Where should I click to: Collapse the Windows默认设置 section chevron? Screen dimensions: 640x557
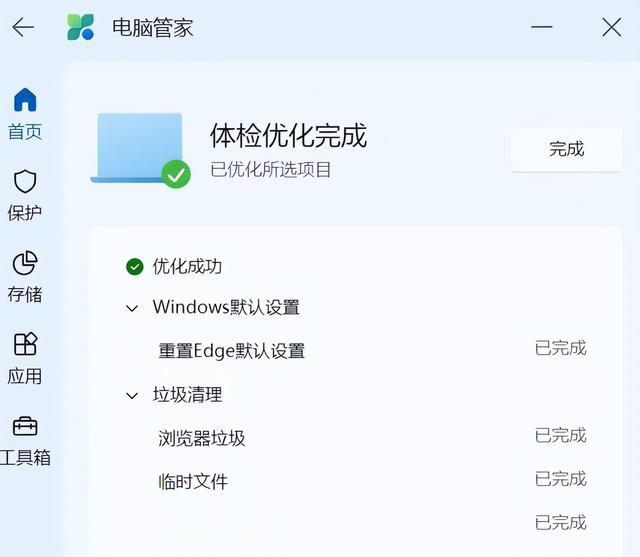tap(132, 308)
